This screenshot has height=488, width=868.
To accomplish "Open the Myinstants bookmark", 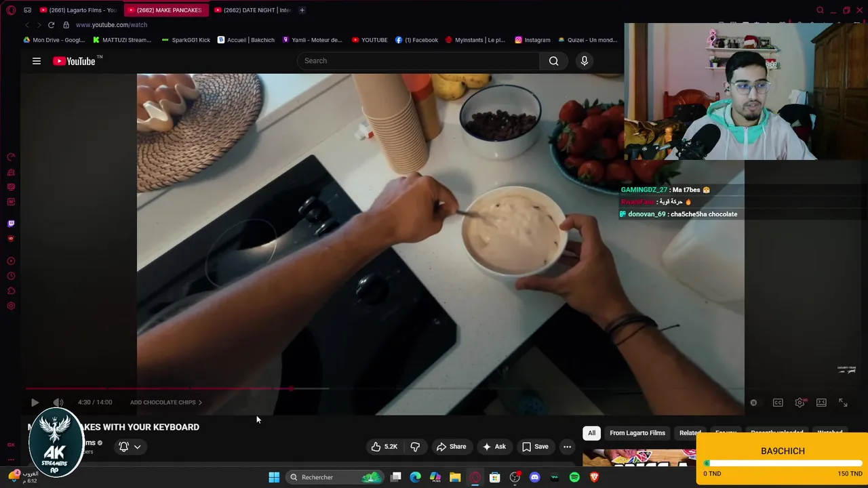I will click(475, 40).
